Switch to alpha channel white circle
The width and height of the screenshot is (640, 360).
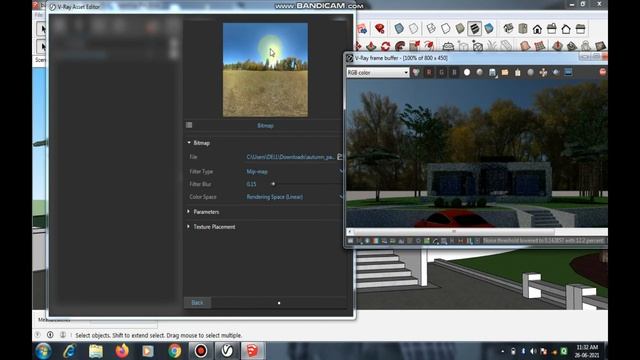(x=467, y=72)
